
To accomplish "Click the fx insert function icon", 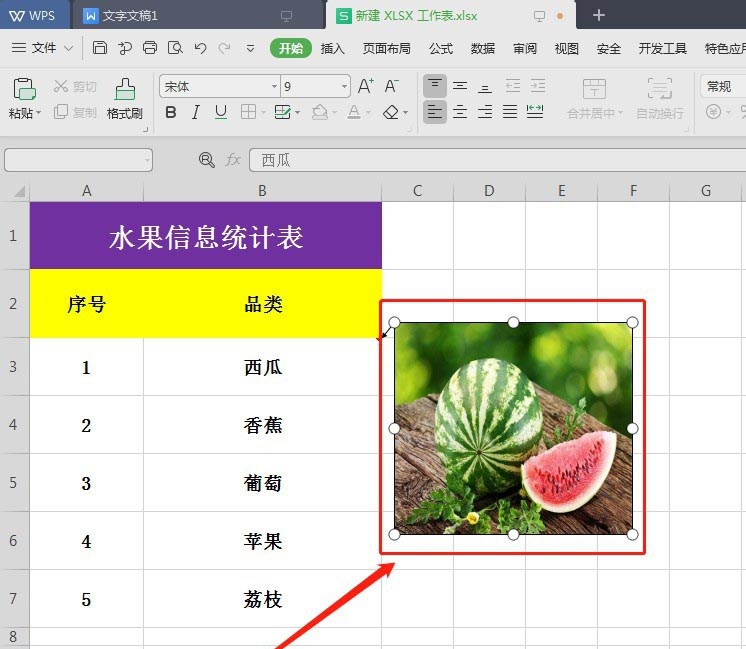I will click(x=233, y=159).
